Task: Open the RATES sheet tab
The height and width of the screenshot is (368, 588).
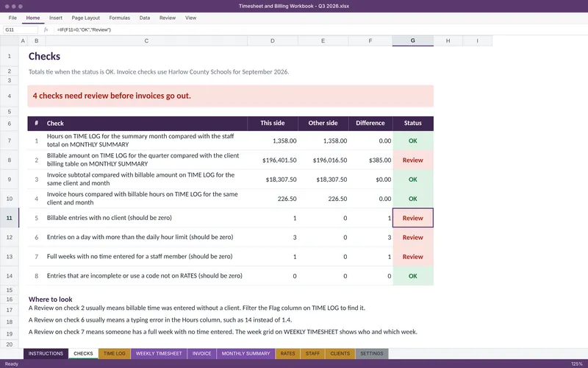Action: pyautogui.click(x=287, y=353)
